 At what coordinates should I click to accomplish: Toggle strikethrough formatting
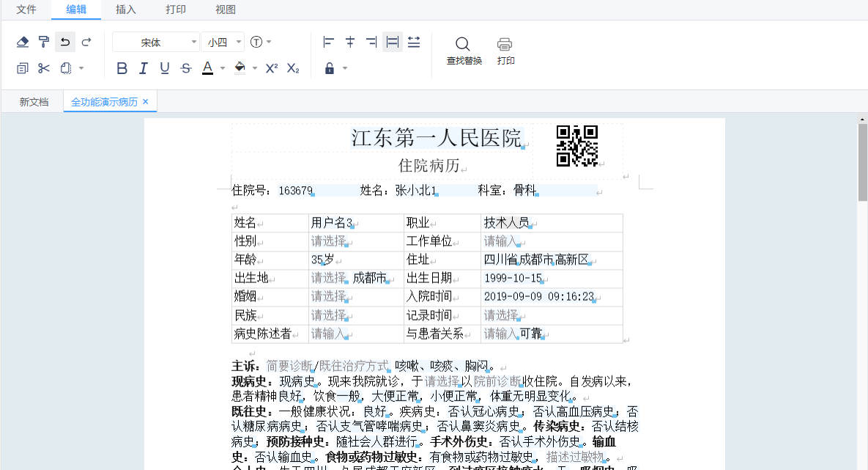pyautogui.click(x=186, y=68)
